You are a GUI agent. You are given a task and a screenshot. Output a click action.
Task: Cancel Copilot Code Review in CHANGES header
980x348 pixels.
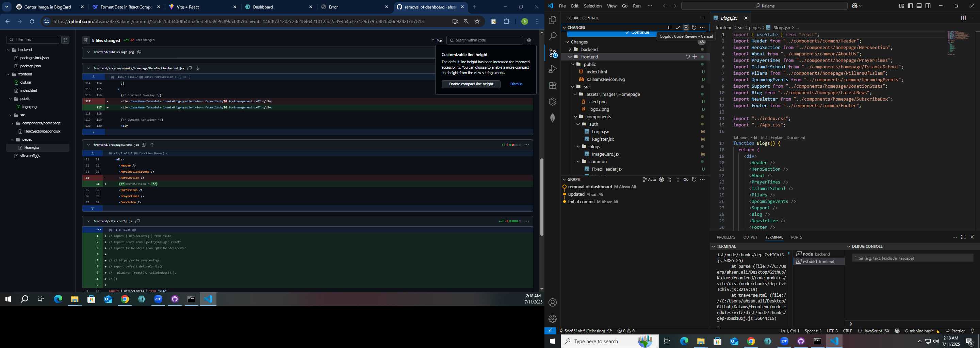(686, 27)
